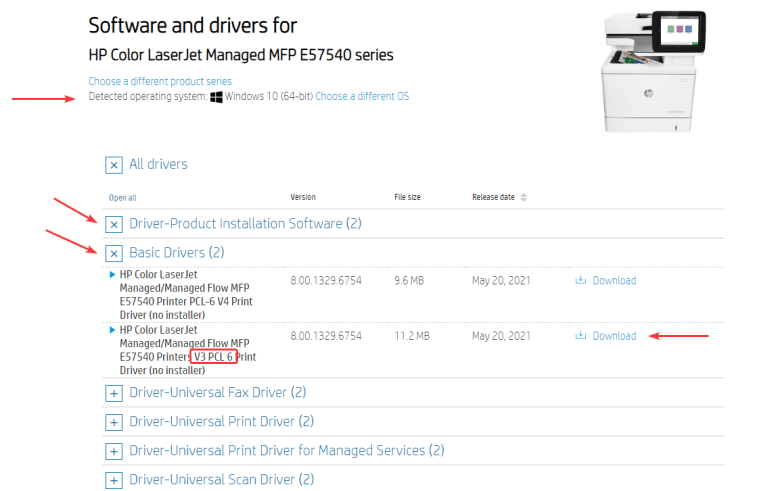The height and width of the screenshot is (491, 776).
Task: Expand Driver-Universal Scan Driver section
Action: pos(114,480)
